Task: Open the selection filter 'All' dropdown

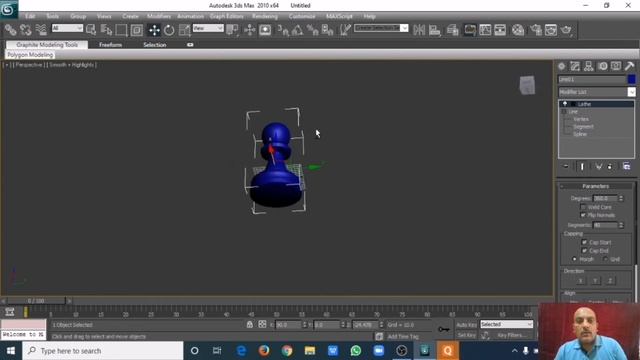Action: tap(67, 28)
